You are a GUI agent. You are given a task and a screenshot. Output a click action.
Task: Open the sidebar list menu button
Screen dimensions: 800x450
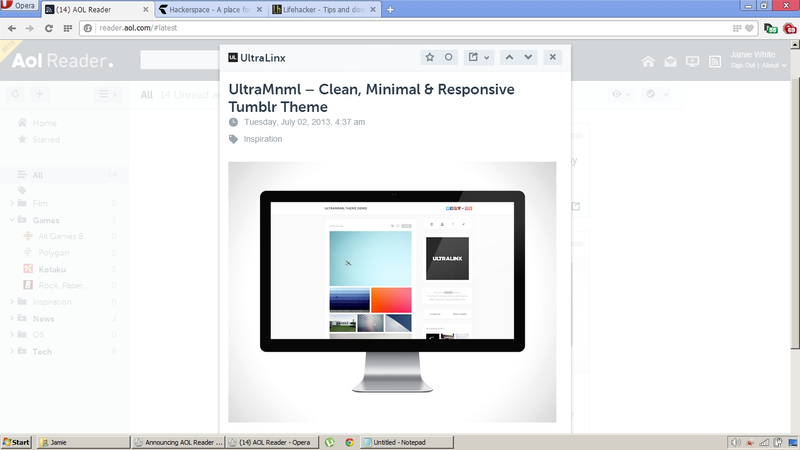click(108, 94)
